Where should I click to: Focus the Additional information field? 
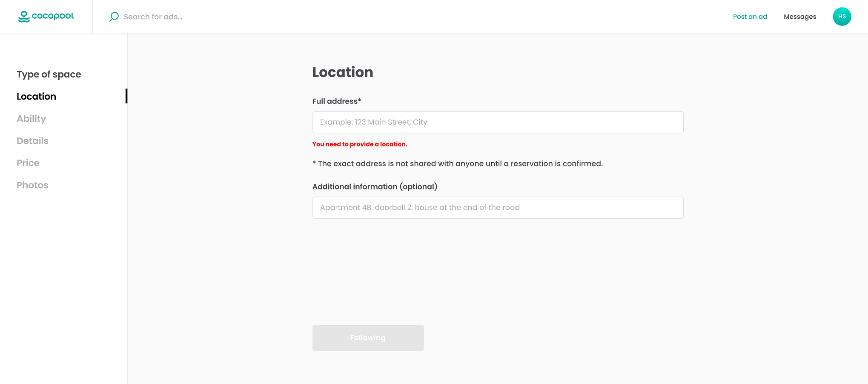pyautogui.click(x=498, y=208)
